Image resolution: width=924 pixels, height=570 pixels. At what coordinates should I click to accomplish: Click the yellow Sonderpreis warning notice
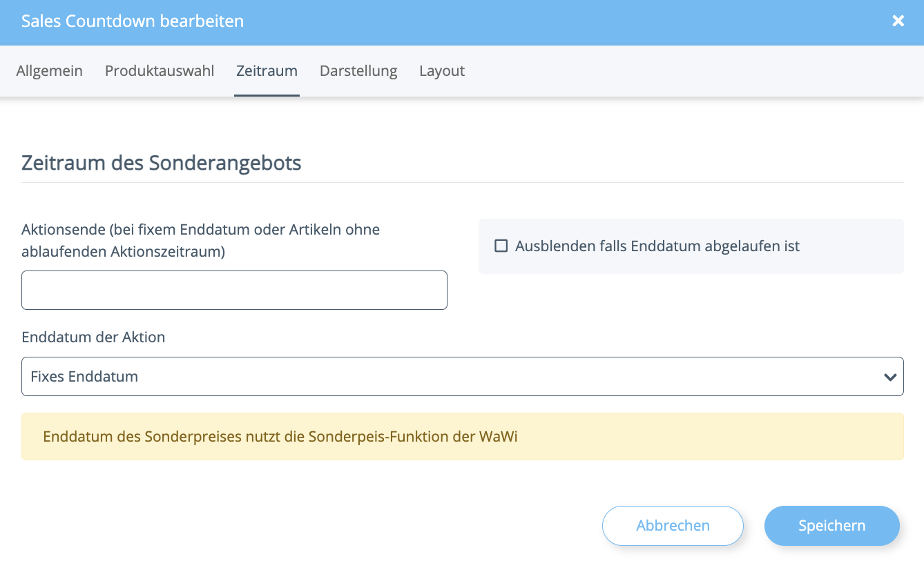(463, 436)
